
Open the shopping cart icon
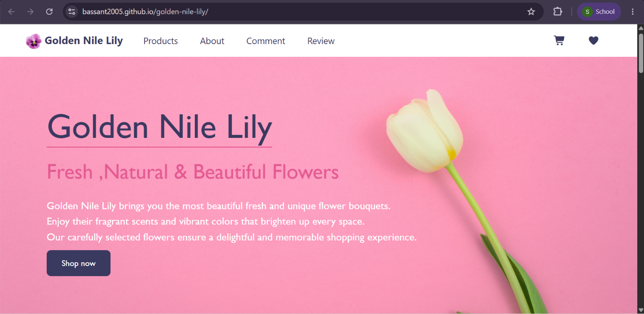(x=559, y=40)
